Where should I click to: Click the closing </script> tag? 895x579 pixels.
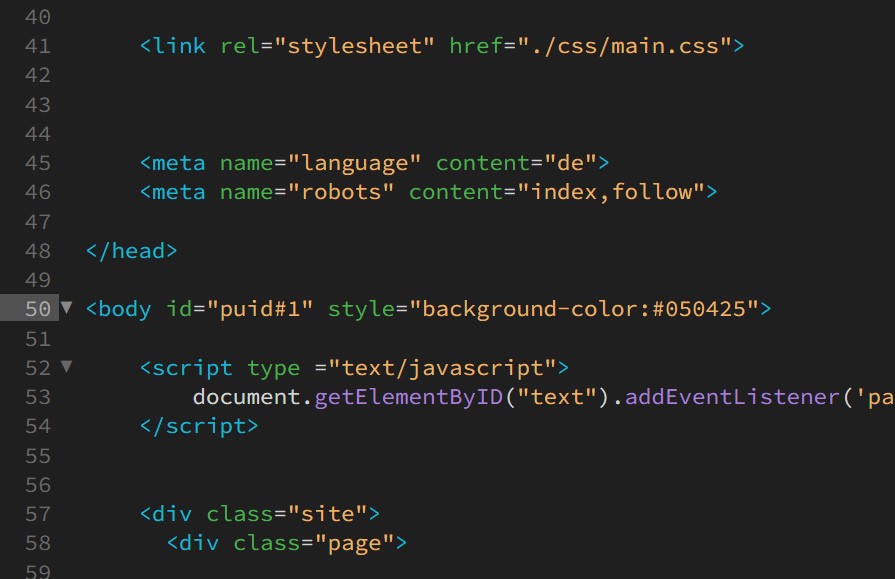point(199,426)
